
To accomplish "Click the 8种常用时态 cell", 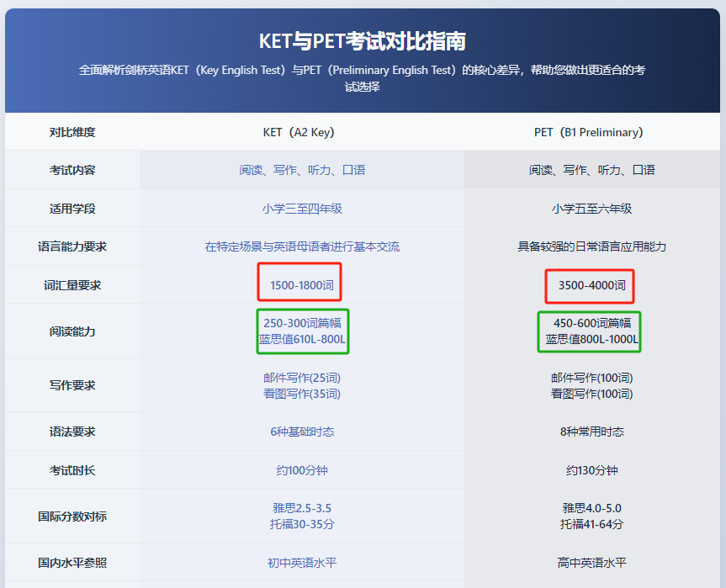I will click(x=591, y=432).
